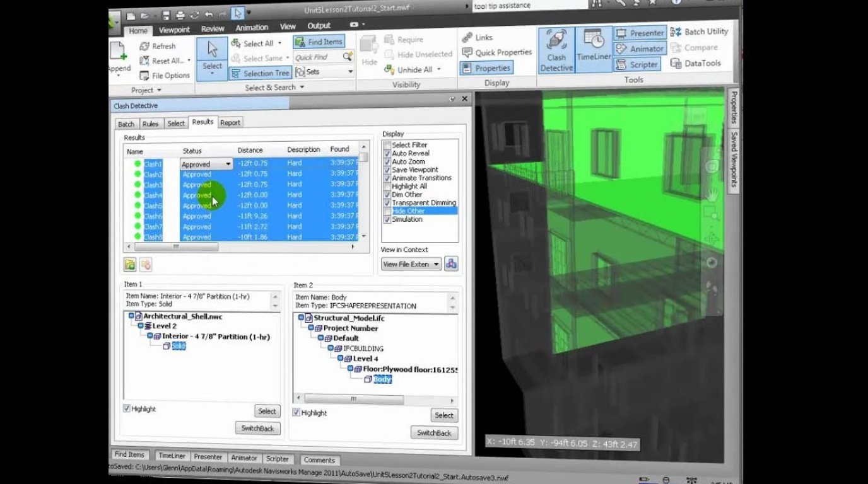
Task: Open the TimeLiner tool
Action: tap(594, 49)
